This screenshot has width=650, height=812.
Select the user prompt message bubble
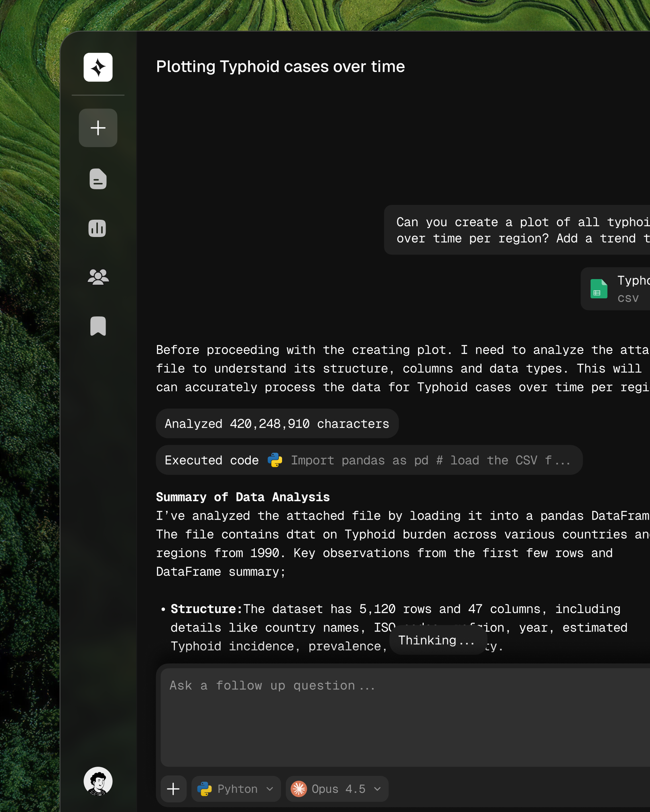coord(518,230)
